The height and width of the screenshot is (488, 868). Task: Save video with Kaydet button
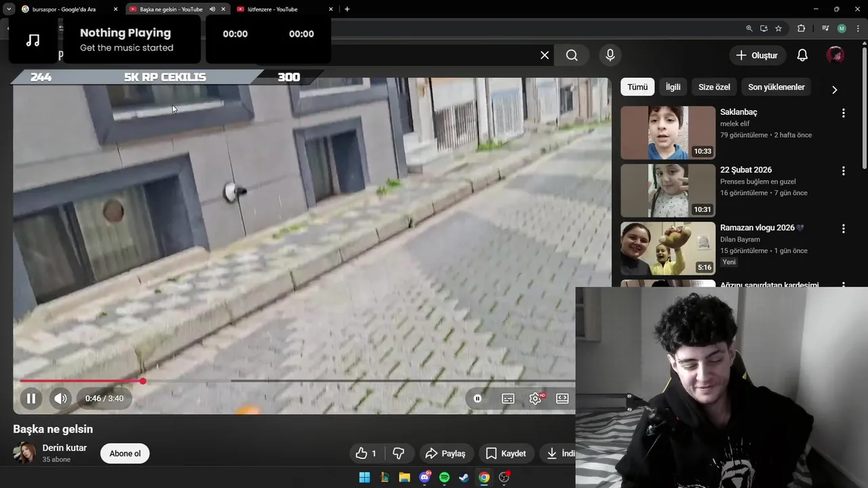tap(507, 453)
